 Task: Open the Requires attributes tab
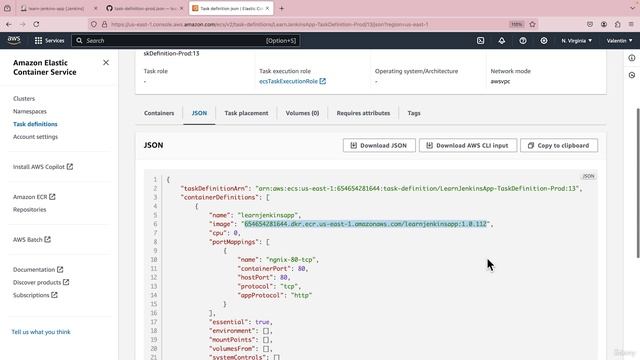(x=363, y=113)
